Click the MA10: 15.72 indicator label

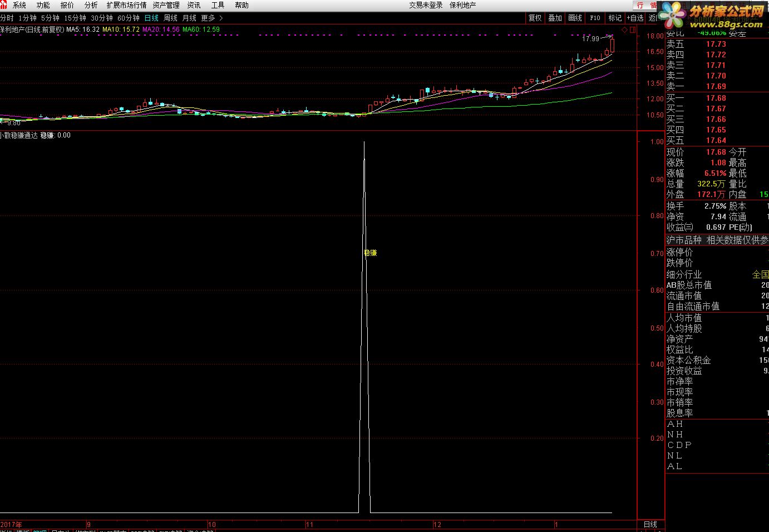pos(121,29)
